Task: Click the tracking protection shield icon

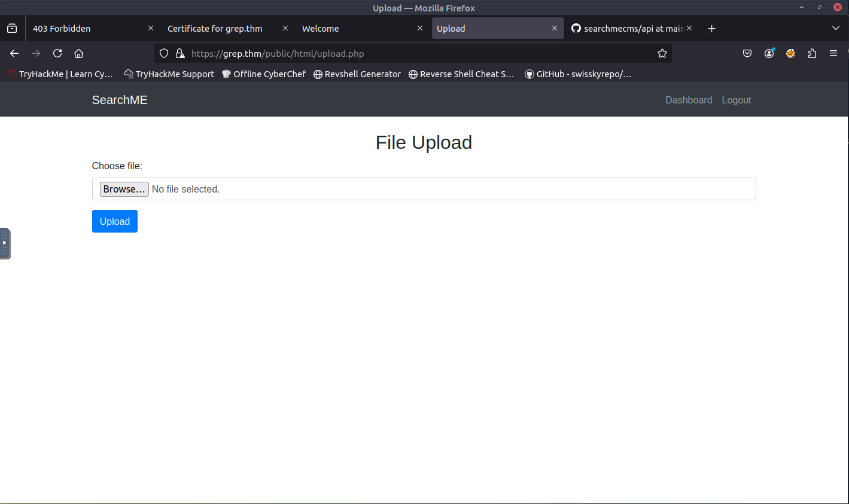Action: pos(164,53)
